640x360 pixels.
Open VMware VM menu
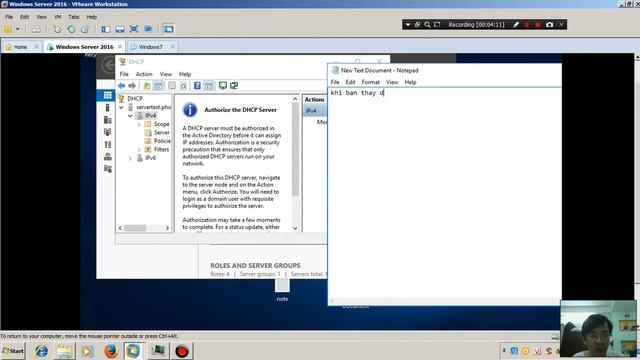58,17
